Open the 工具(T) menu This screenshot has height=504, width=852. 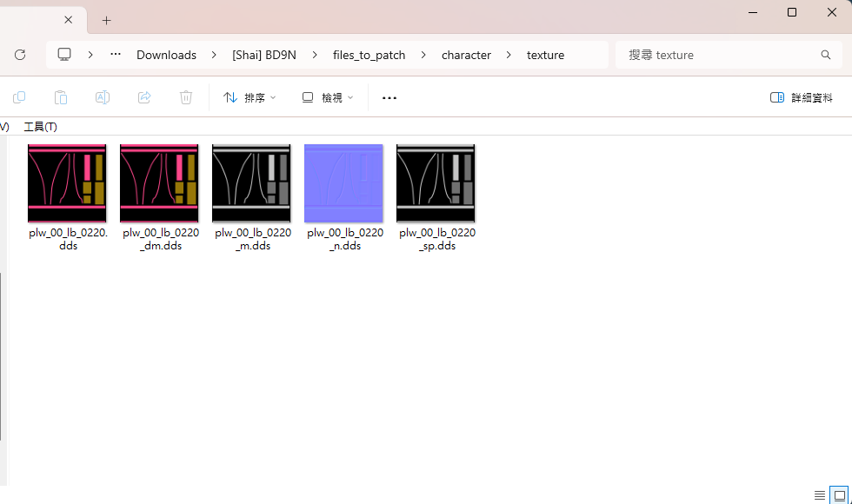tap(40, 127)
